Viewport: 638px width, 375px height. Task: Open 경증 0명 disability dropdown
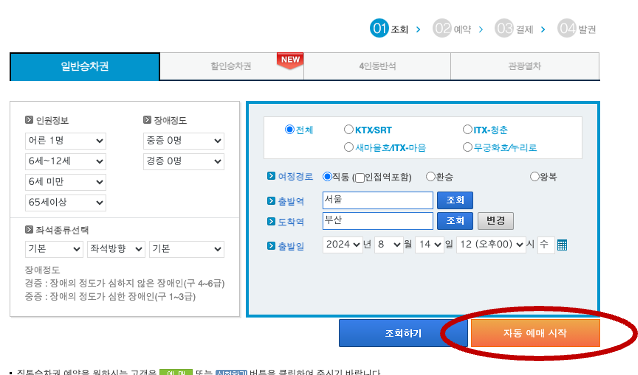[184, 161]
